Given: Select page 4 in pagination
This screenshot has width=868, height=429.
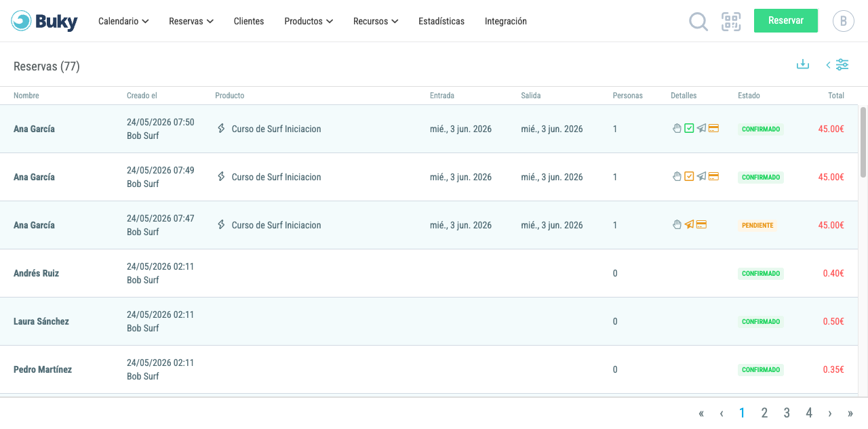Looking at the screenshot, I should [x=809, y=413].
